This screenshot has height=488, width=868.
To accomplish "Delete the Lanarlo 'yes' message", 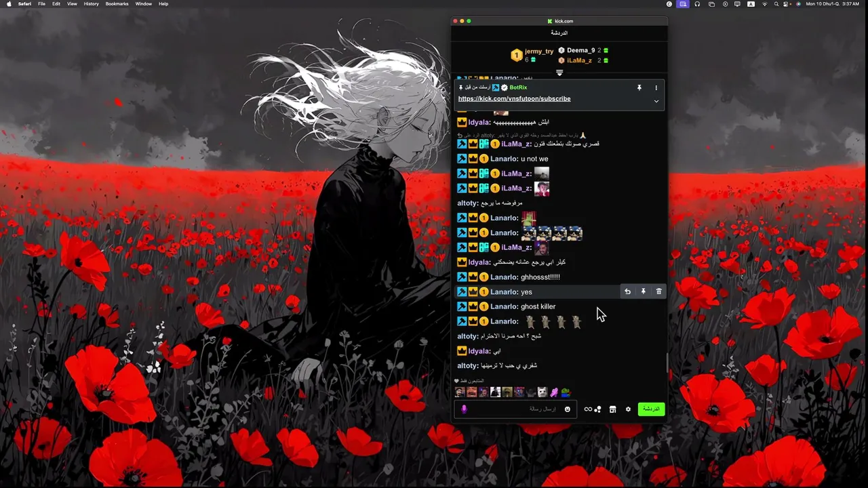I will pyautogui.click(x=658, y=291).
